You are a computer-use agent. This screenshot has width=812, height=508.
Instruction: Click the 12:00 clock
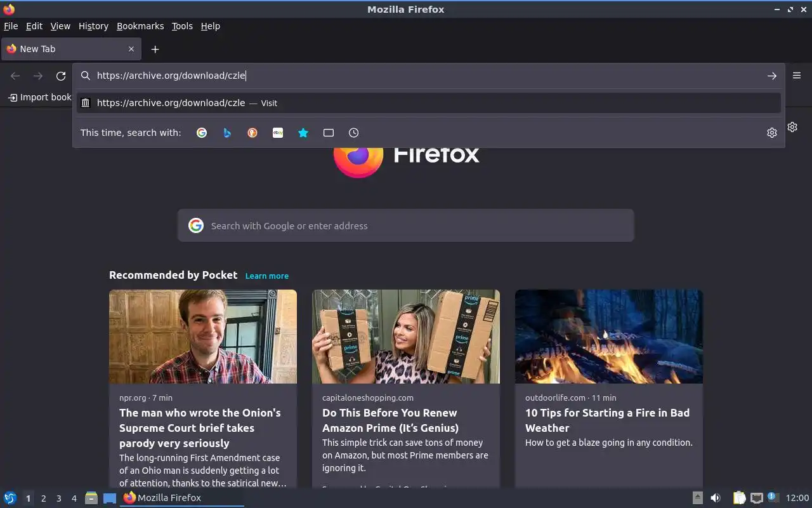click(x=797, y=498)
